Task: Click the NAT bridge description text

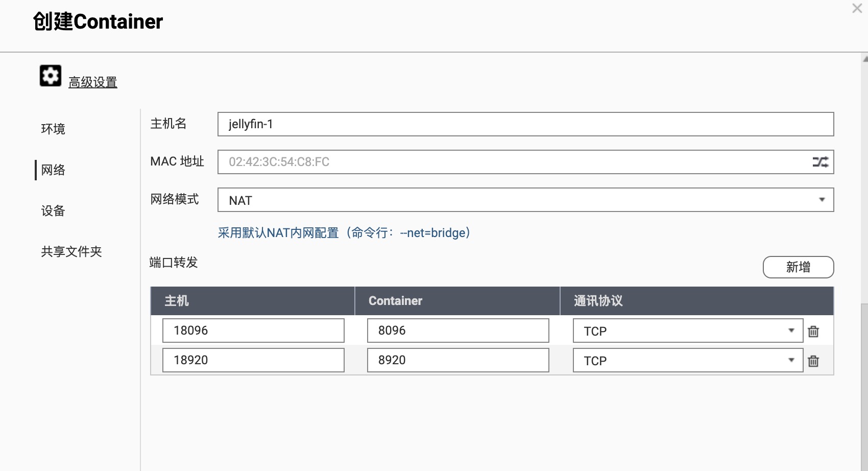Action: (x=344, y=233)
